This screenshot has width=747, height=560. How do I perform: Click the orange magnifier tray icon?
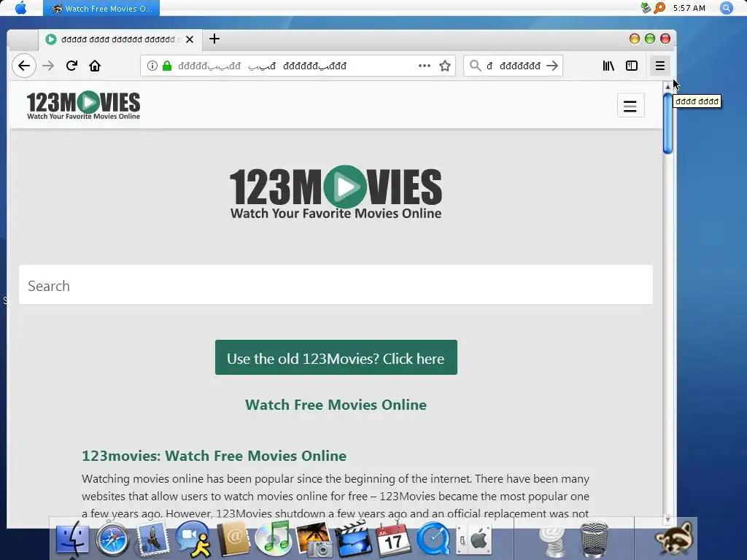click(659, 8)
